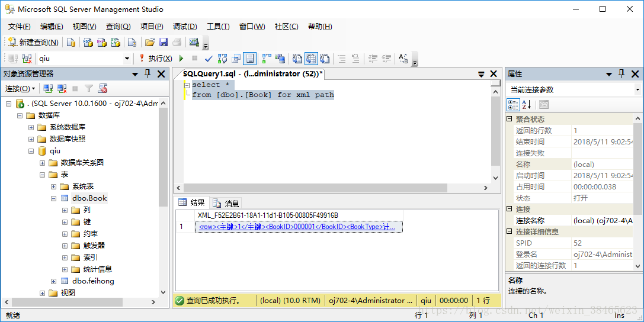Open the 连接(O) connect button
Image resolution: width=644 pixels, height=322 pixels.
[x=20, y=89]
